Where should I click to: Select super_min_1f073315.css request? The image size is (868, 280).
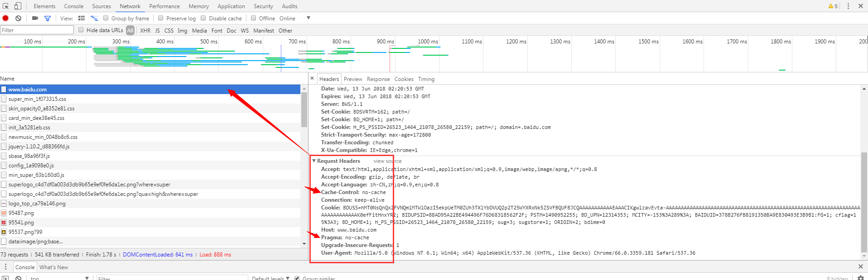pyautogui.click(x=150, y=99)
